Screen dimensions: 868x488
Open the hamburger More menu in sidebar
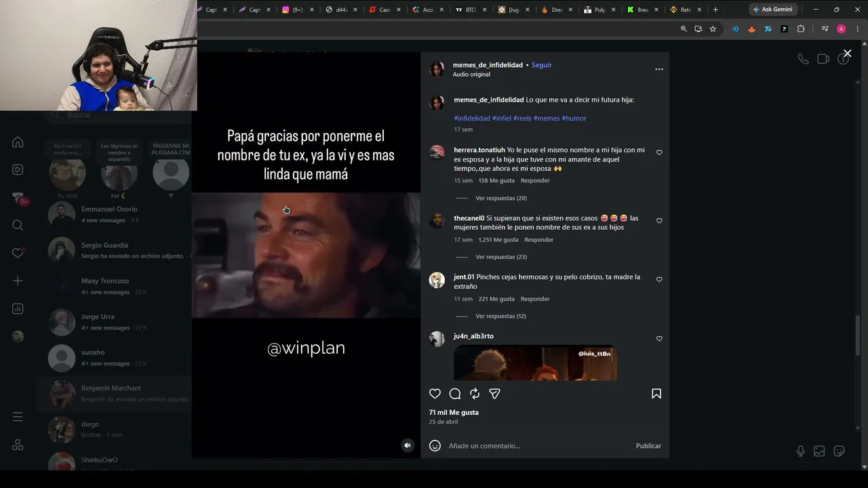[x=18, y=417]
